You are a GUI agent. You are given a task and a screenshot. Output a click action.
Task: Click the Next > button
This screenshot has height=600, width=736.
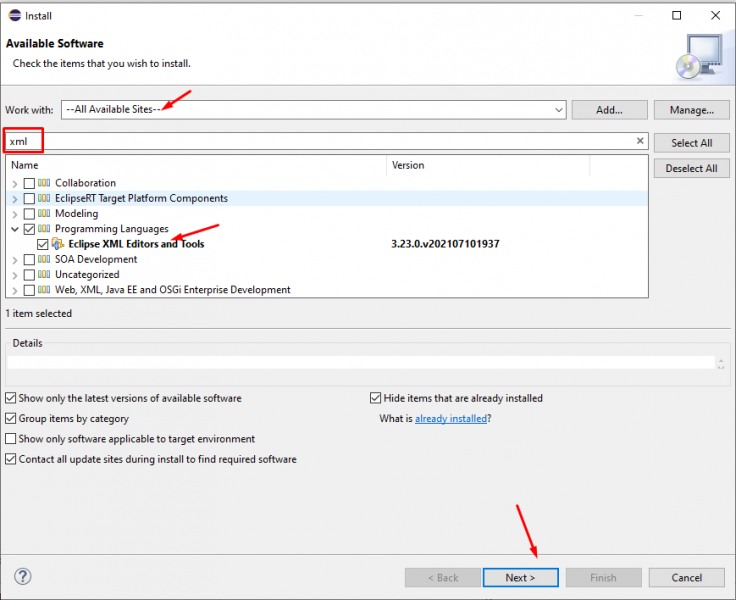521,577
